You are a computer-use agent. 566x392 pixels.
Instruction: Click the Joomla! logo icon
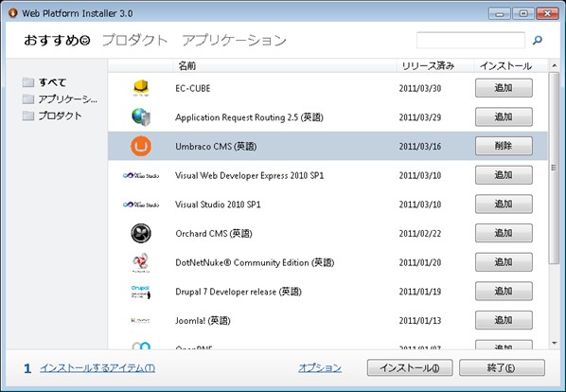(x=140, y=321)
